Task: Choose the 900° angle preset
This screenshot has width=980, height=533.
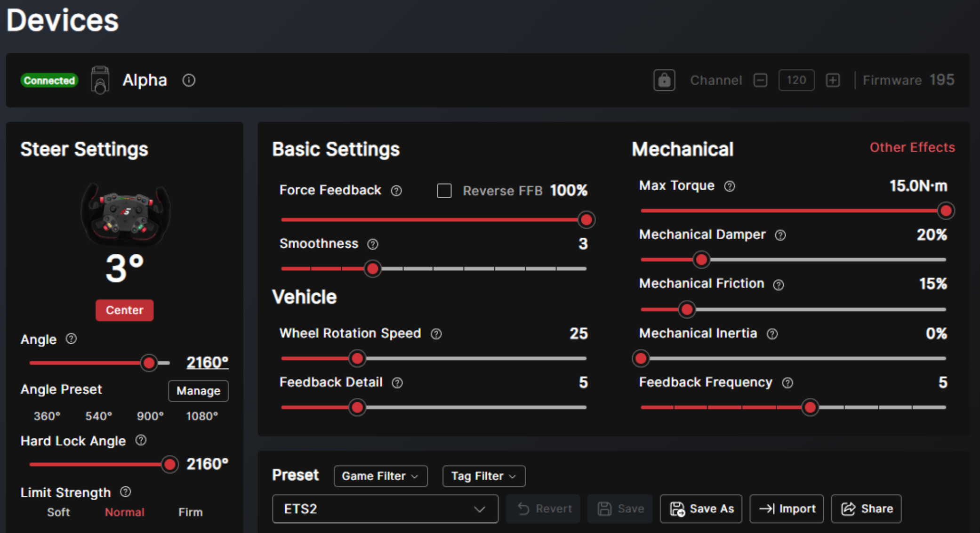Action: pyautogui.click(x=150, y=416)
